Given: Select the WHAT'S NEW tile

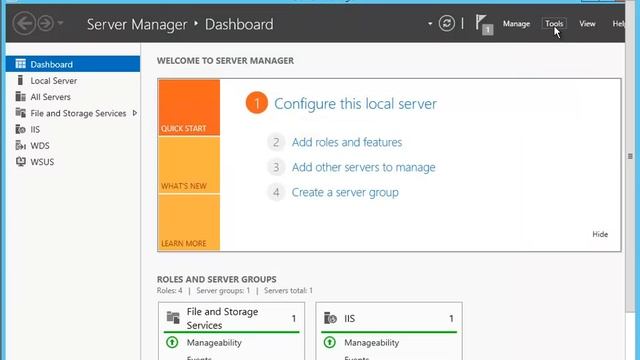Looking at the screenshot, I should [x=189, y=165].
